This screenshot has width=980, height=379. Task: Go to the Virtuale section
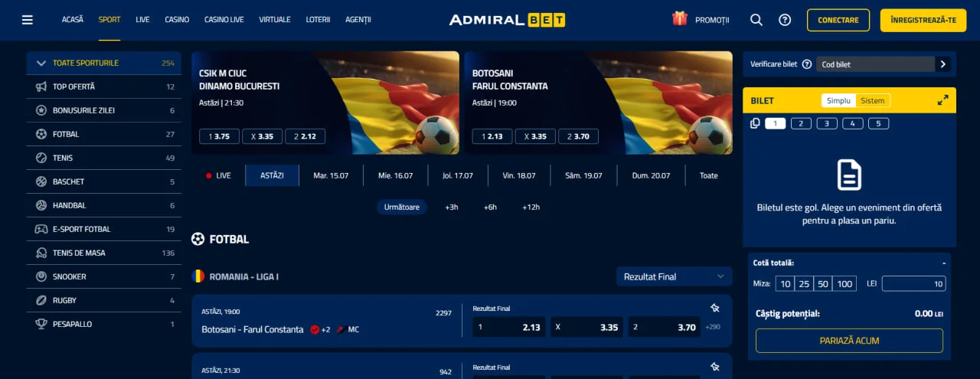(275, 20)
